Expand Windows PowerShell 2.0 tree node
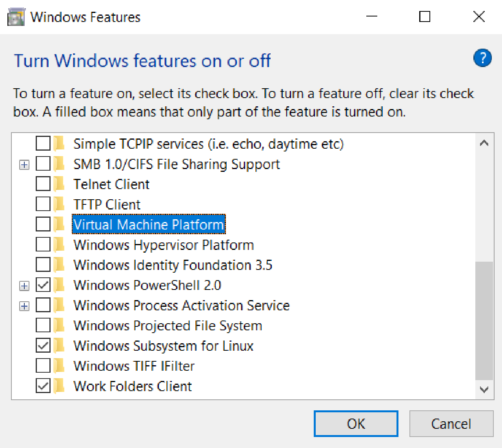Screen dimensions: 502x448 (24, 285)
